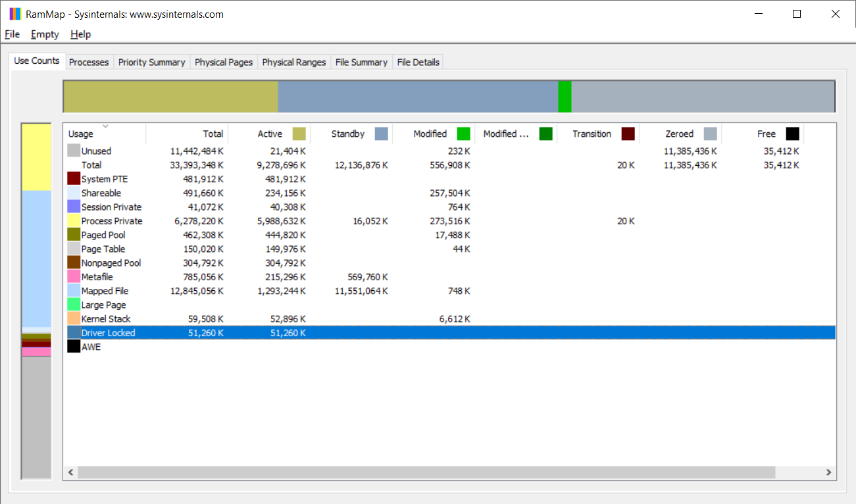
Task: Select the AWE row label
Action: click(91, 347)
